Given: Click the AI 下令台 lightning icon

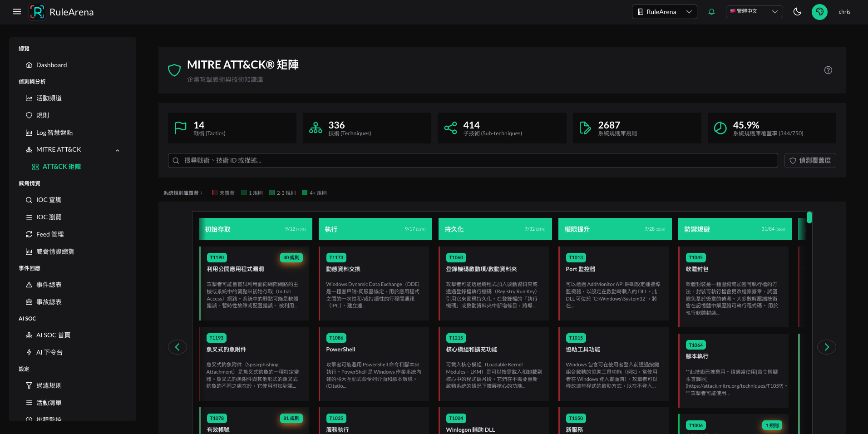Looking at the screenshot, I should (x=29, y=352).
